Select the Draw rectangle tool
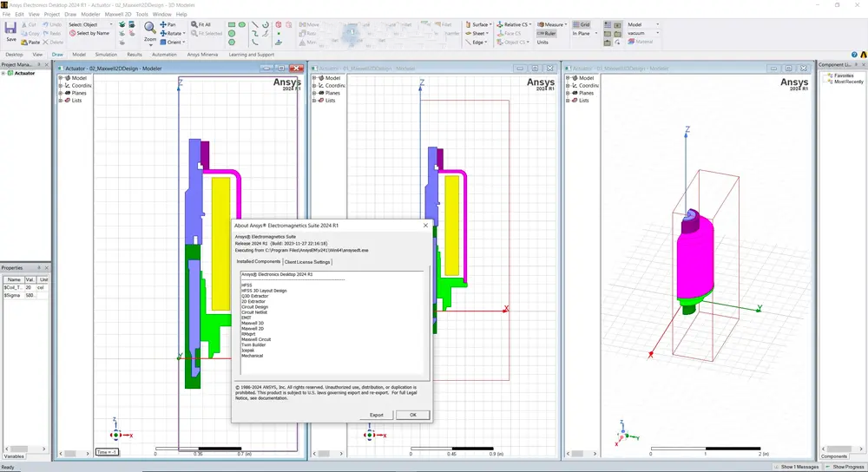Image resolution: width=868 pixels, height=472 pixels. point(232,24)
